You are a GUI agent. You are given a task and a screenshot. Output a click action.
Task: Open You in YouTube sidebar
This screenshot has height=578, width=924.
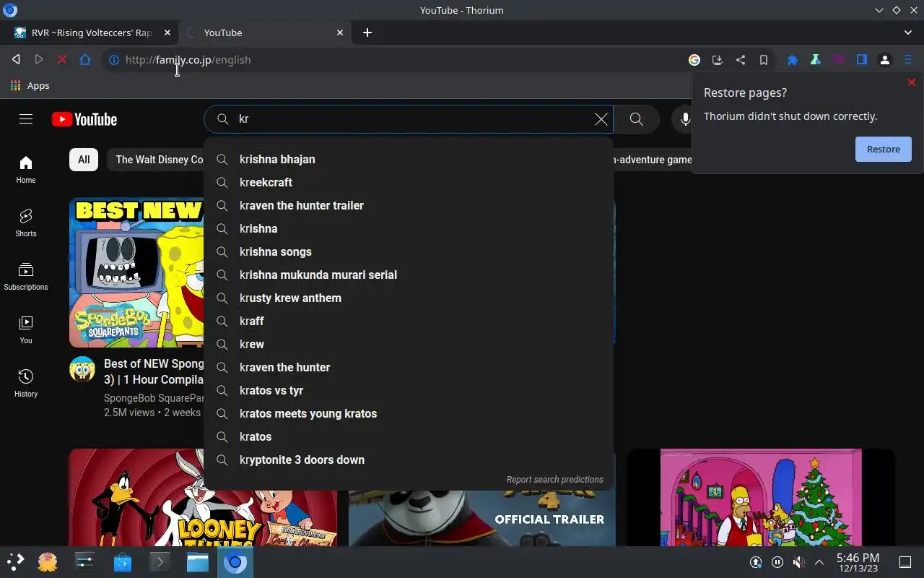click(x=26, y=330)
